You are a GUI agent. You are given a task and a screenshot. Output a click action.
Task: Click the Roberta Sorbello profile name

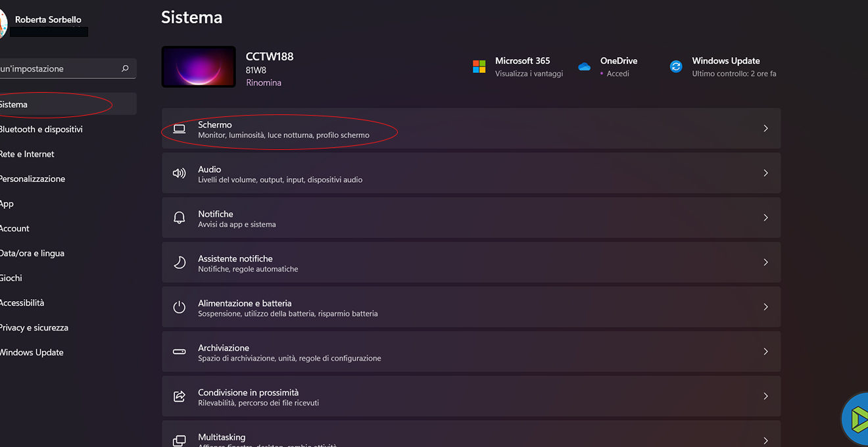[48, 20]
